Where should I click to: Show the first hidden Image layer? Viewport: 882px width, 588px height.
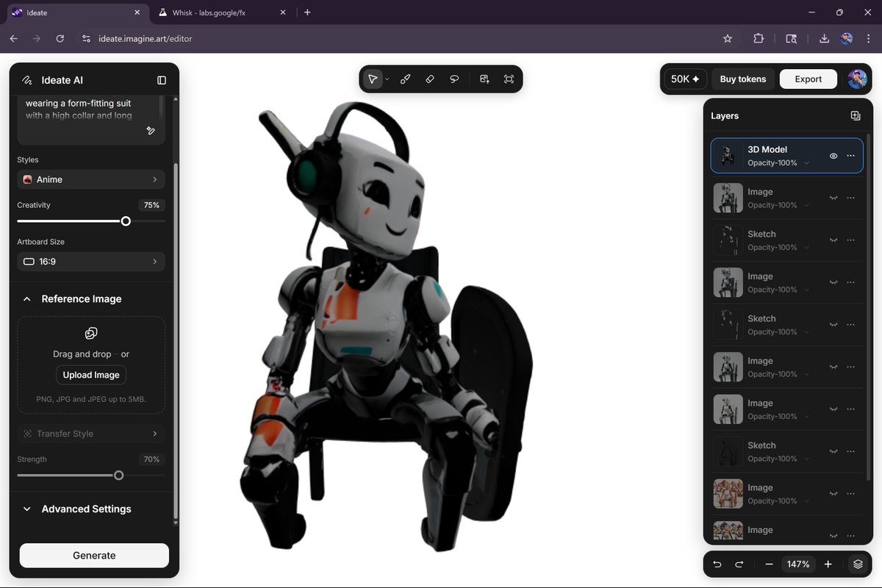click(x=833, y=198)
